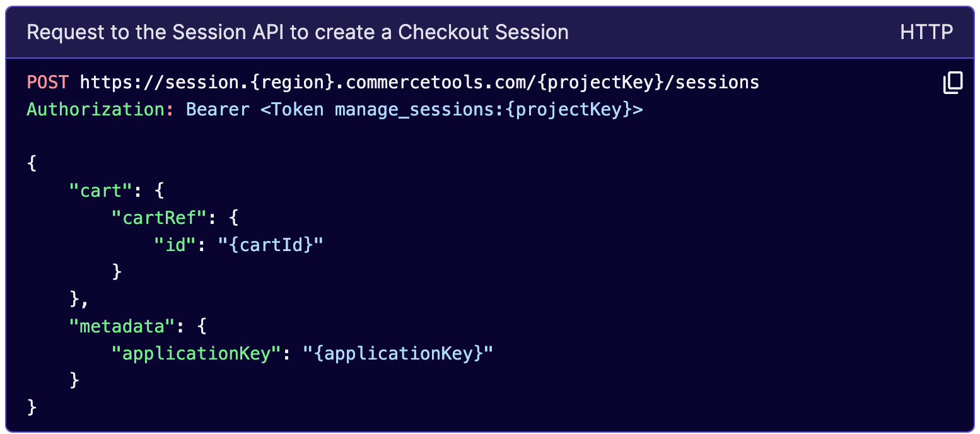Click the "metadata" JSON key
980x434 pixels.
[122, 326]
